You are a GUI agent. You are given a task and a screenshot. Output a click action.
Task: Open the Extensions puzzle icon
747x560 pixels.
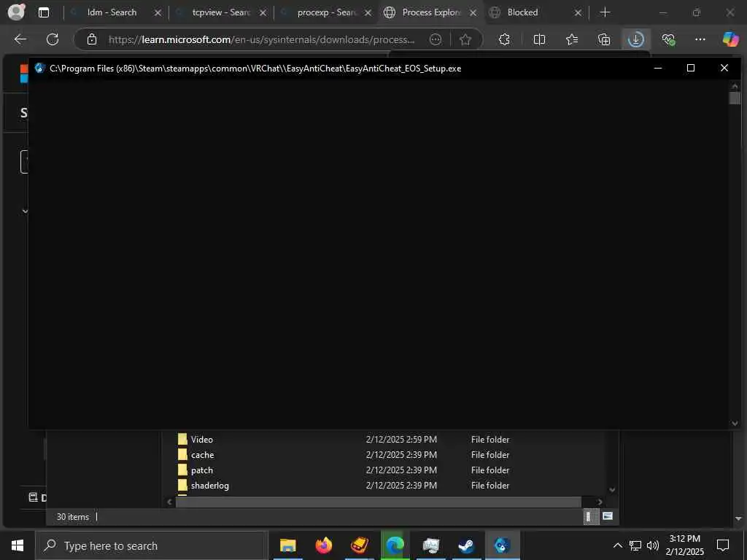[505, 39]
